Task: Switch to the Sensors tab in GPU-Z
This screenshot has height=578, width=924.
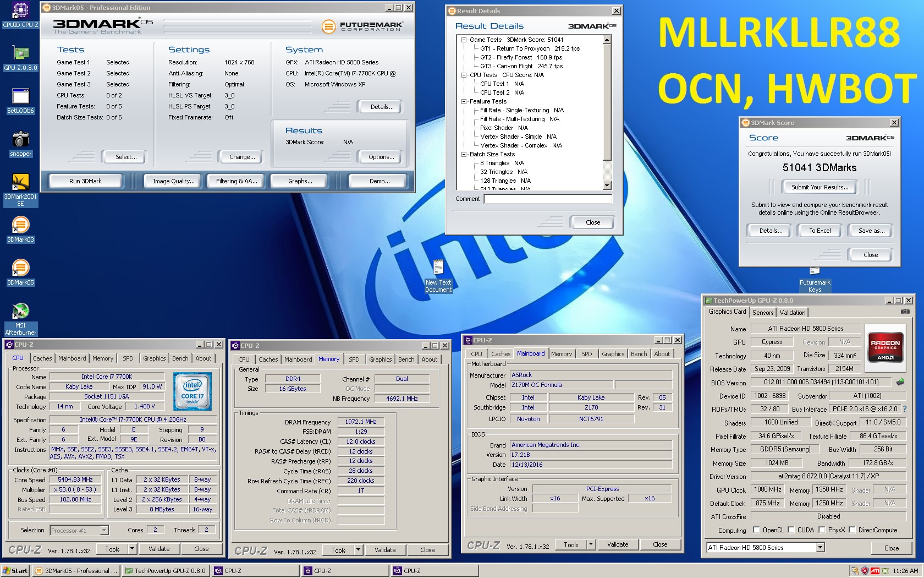Action: point(763,313)
